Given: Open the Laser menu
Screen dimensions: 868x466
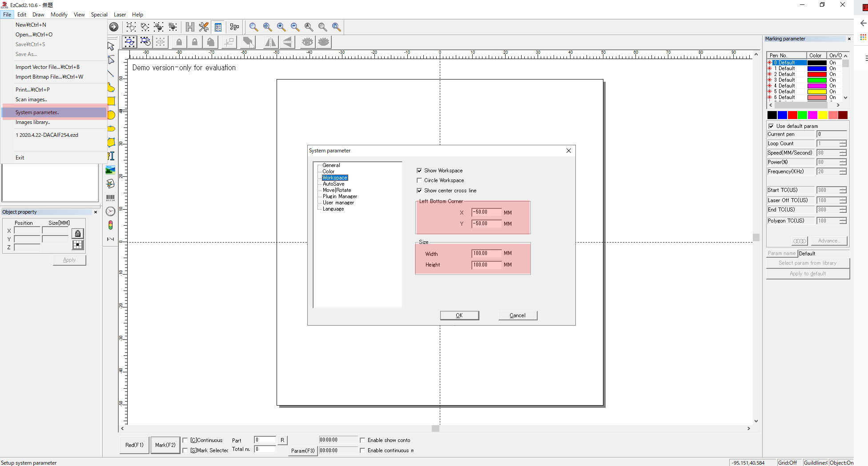Looking at the screenshot, I should coord(120,15).
